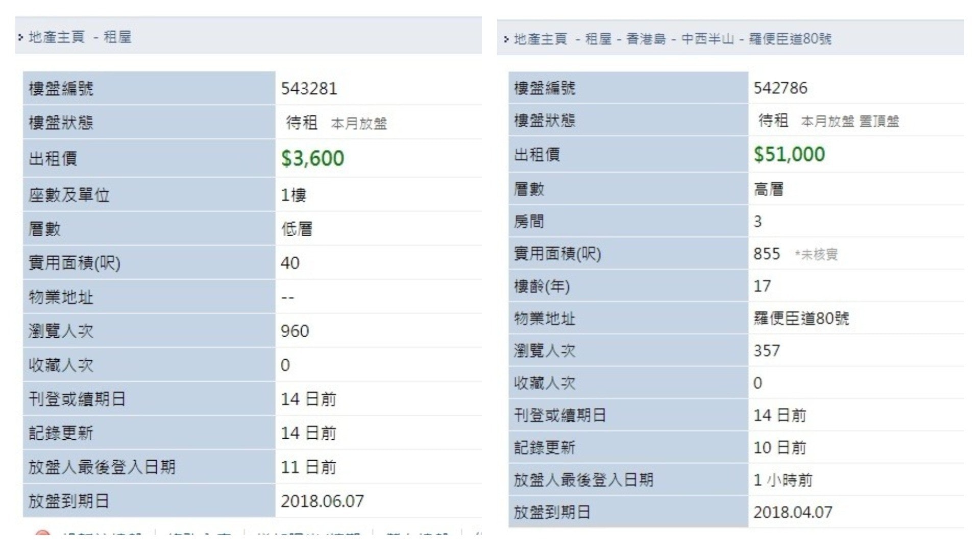Click listing number 543281
Viewport: 980px width, 551px height.
point(309,89)
